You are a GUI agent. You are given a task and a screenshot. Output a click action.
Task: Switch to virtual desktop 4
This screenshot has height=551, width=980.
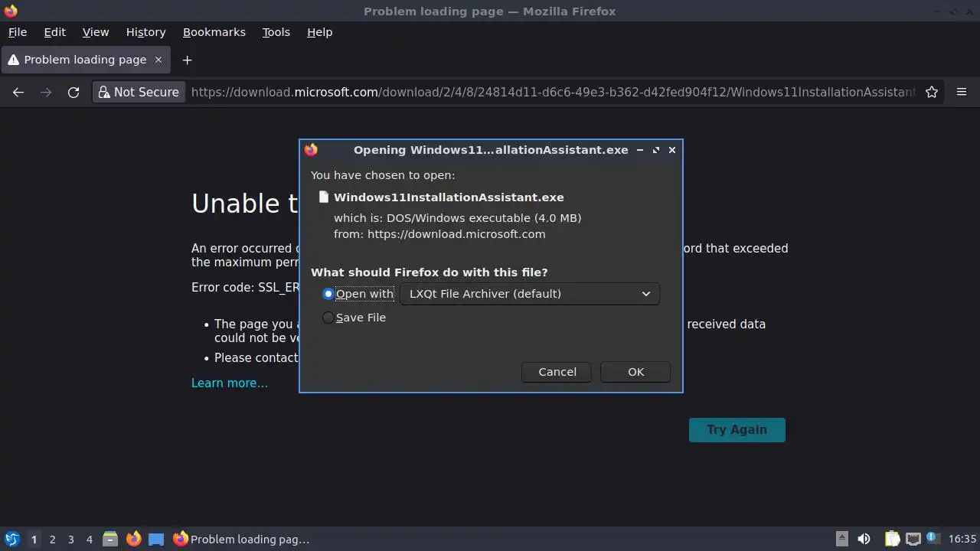click(89, 539)
